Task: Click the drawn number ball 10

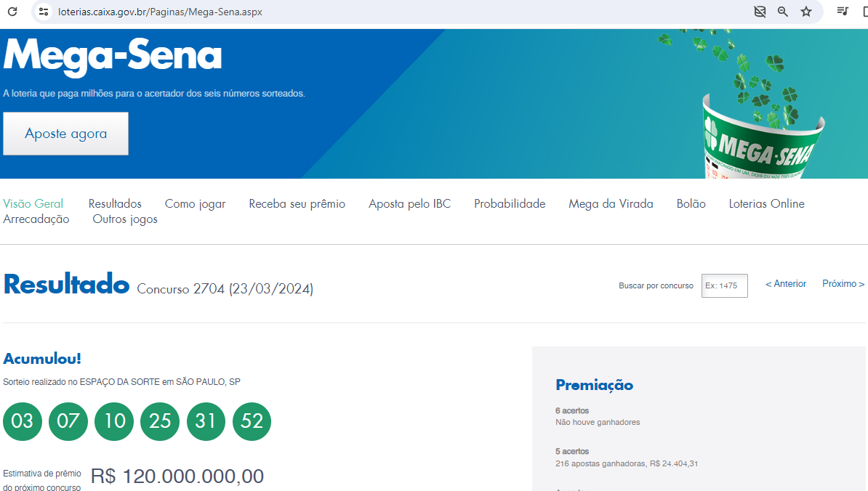Action: [x=114, y=421]
